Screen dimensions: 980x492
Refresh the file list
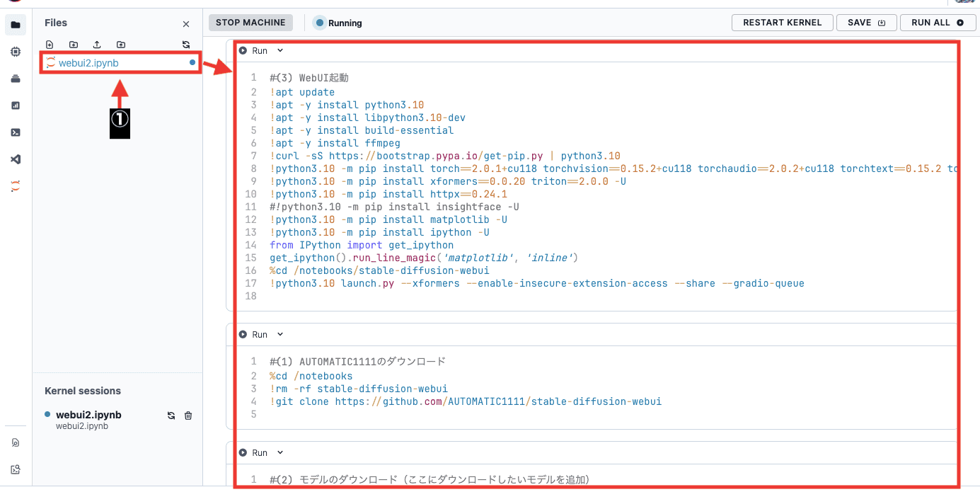tap(185, 44)
